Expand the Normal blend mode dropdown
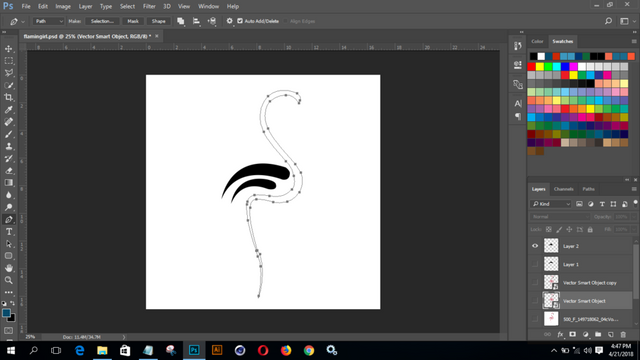 click(x=560, y=217)
